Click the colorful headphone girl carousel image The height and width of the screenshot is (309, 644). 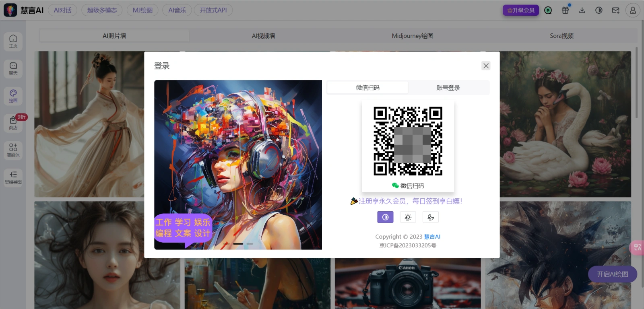click(238, 165)
